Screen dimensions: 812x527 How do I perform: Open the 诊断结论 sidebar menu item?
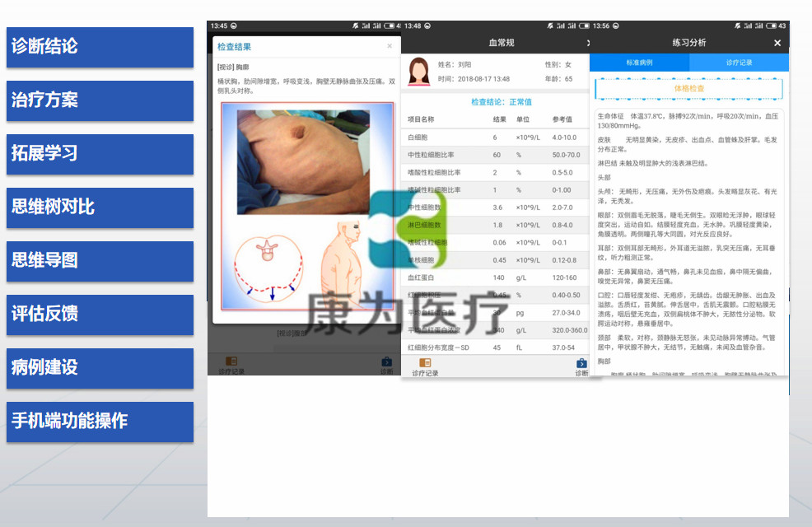coord(100,47)
